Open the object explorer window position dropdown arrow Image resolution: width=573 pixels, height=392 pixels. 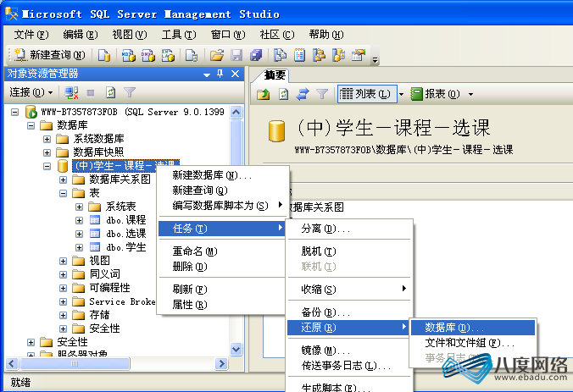(x=207, y=75)
